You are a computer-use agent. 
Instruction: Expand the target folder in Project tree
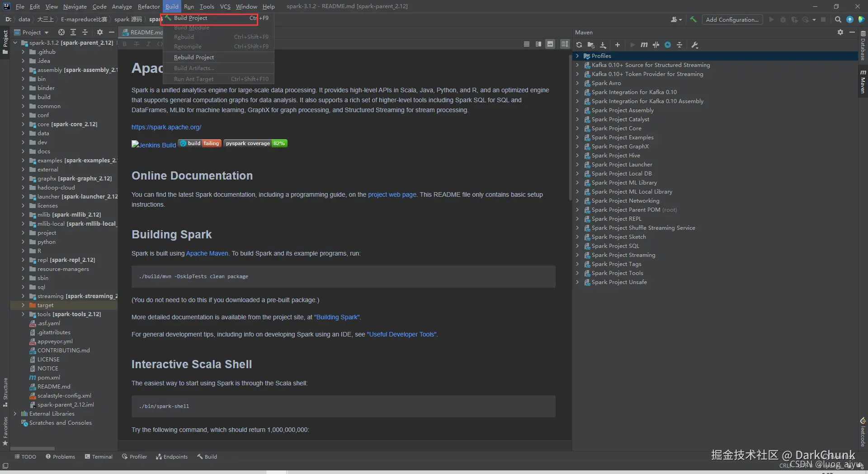23,305
